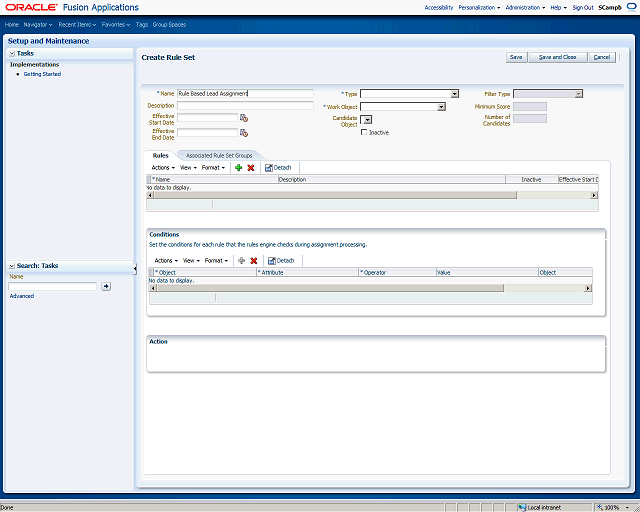640x512 pixels.
Task: Open Conditions table View menu
Action: 191,260
